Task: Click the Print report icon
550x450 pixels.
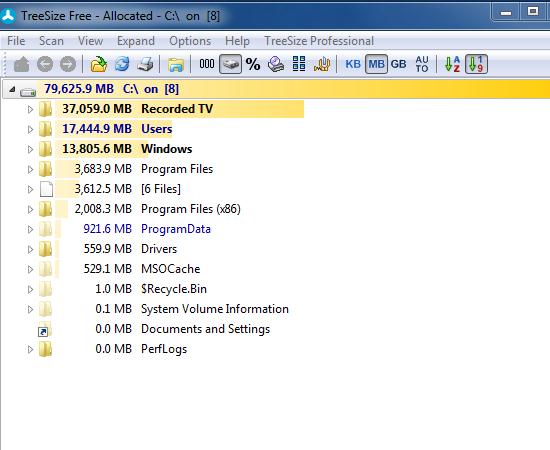Action: coord(145,65)
